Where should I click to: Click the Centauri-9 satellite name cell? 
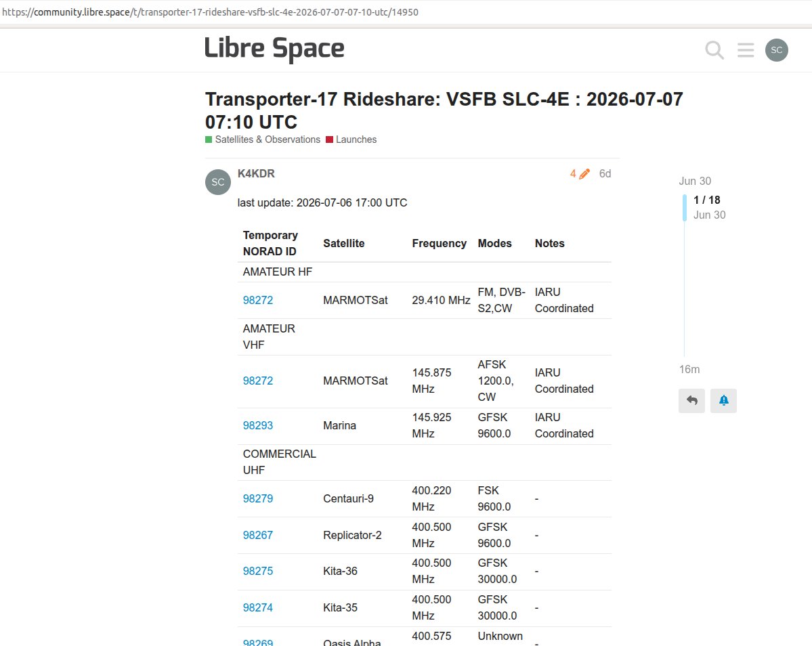[x=349, y=498]
